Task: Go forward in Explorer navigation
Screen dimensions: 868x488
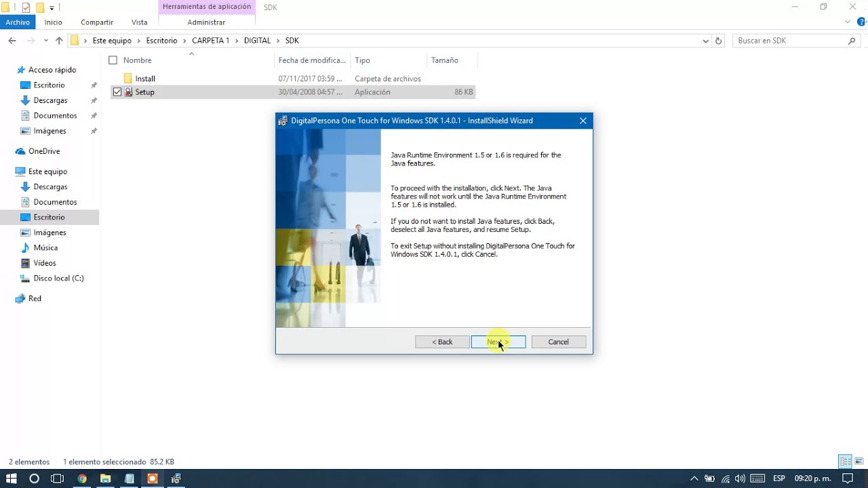Action: click(31, 41)
